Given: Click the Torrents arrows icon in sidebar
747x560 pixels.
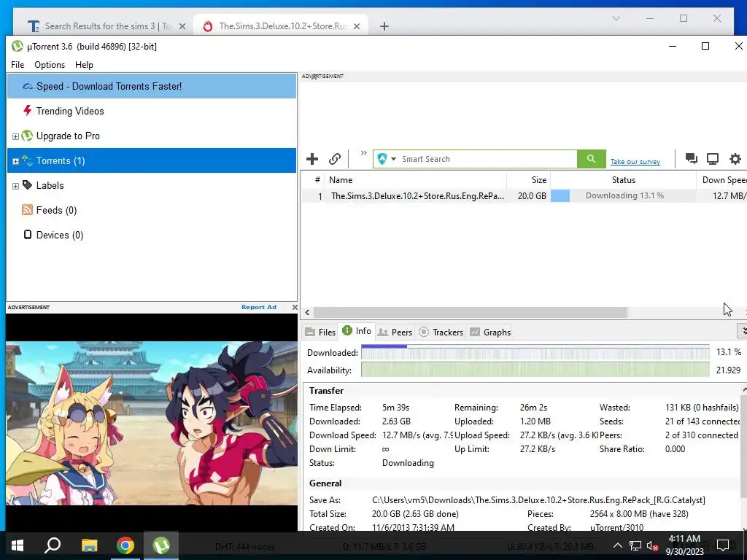Looking at the screenshot, I should click(x=27, y=160).
